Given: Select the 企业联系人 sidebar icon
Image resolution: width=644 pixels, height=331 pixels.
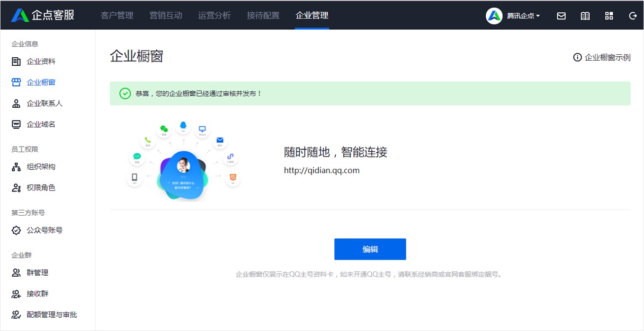Looking at the screenshot, I should click(16, 103).
